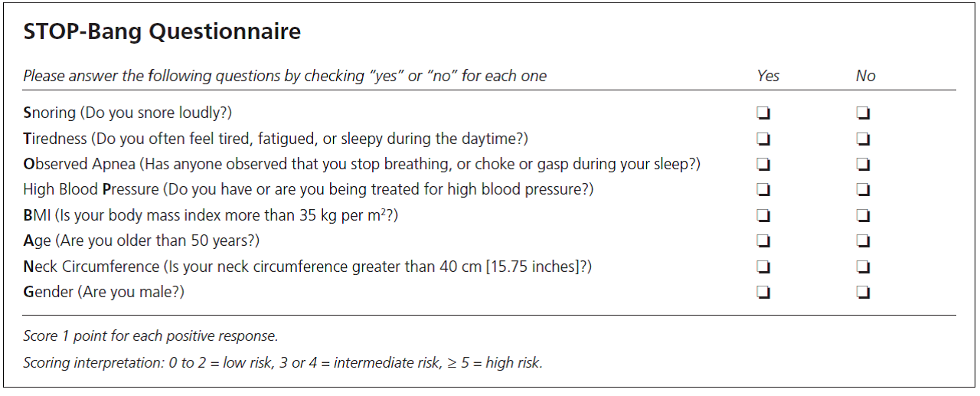Viewport: 980px width, 396px height.
Task: Click the STOP-Bang Questionnaire title
Action: pos(162,32)
